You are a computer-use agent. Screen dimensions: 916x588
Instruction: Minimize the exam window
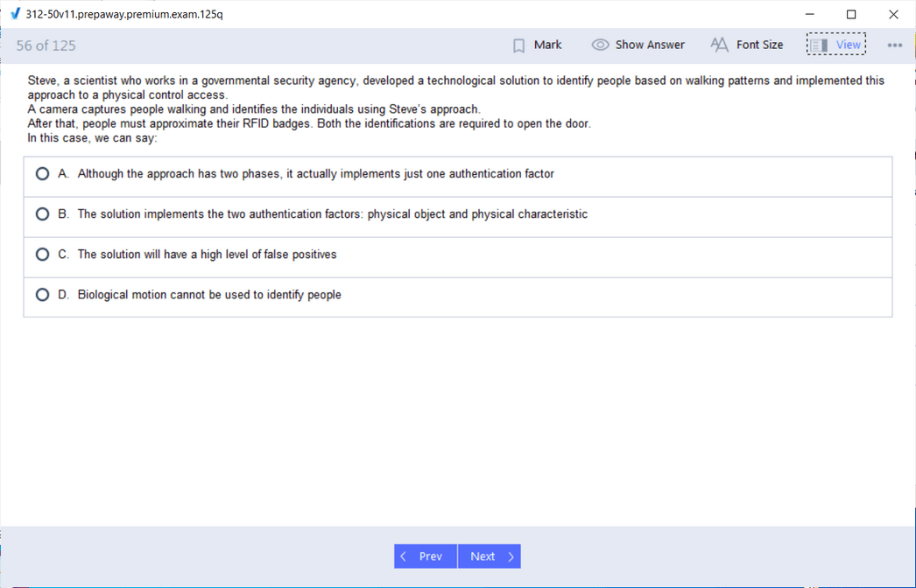click(810, 14)
